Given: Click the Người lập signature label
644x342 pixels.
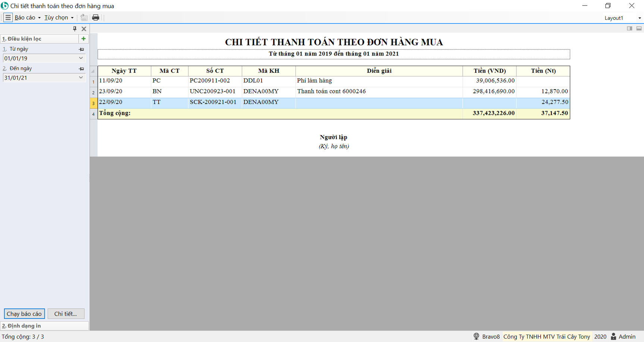Looking at the screenshot, I should (x=334, y=137).
